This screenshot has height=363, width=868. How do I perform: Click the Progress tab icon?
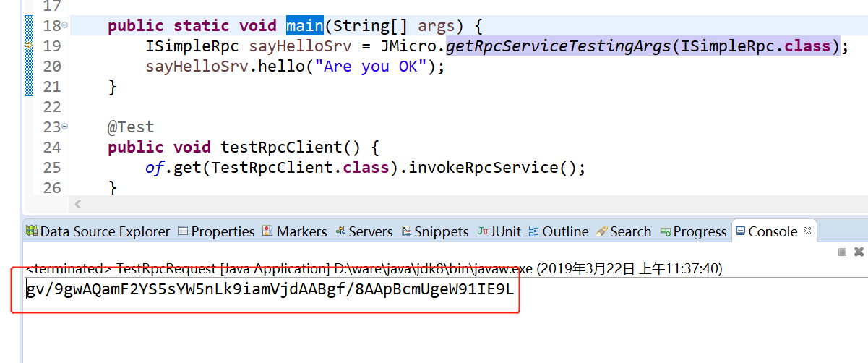pos(666,231)
